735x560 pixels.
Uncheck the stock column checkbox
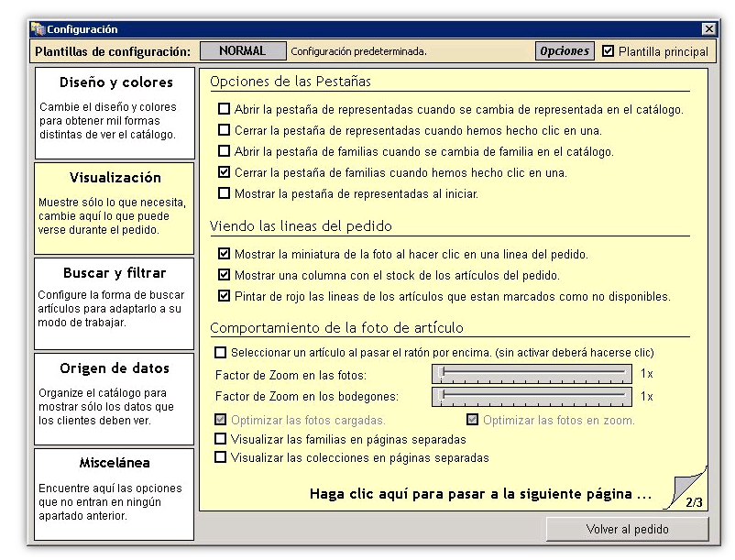(224, 275)
